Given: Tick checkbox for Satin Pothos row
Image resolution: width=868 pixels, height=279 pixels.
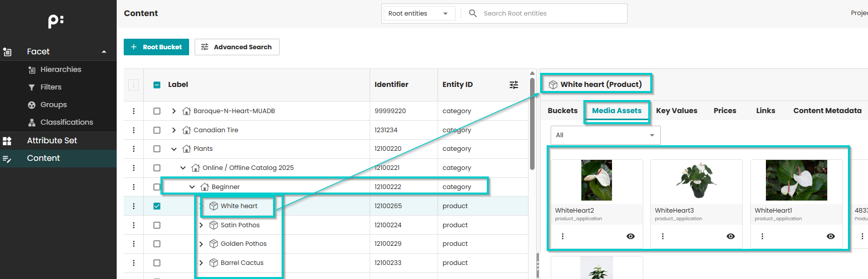Looking at the screenshot, I should (x=157, y=225).
